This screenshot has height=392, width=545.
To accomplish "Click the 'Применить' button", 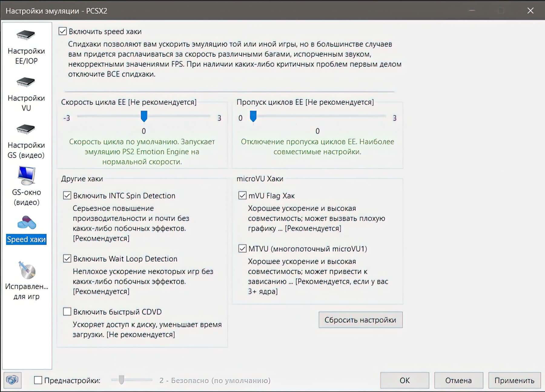I will pyautogui.click(x=514, y=380).
